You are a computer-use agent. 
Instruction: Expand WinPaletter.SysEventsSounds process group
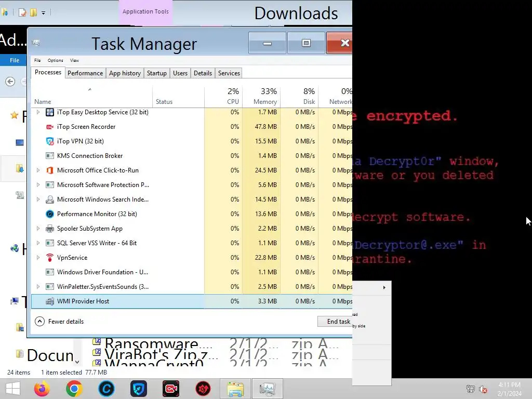[38, 287]
